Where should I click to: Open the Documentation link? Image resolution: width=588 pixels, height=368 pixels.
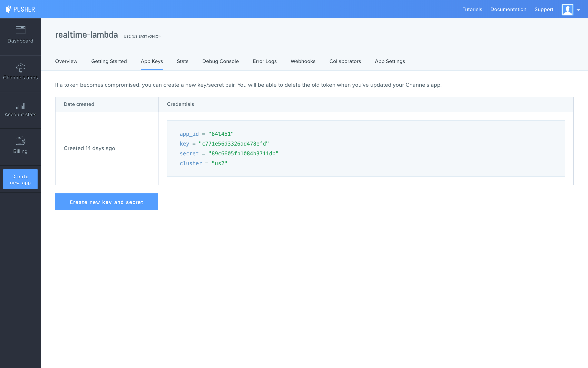[x=508, y=9]
